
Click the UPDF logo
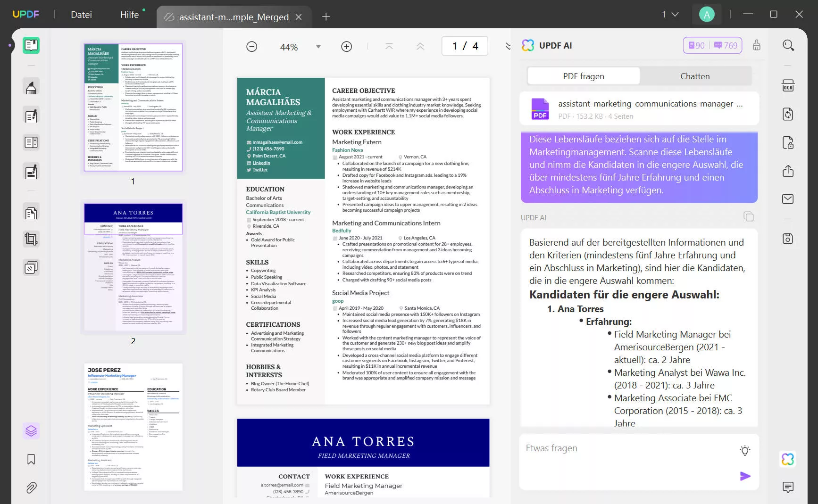26,15
